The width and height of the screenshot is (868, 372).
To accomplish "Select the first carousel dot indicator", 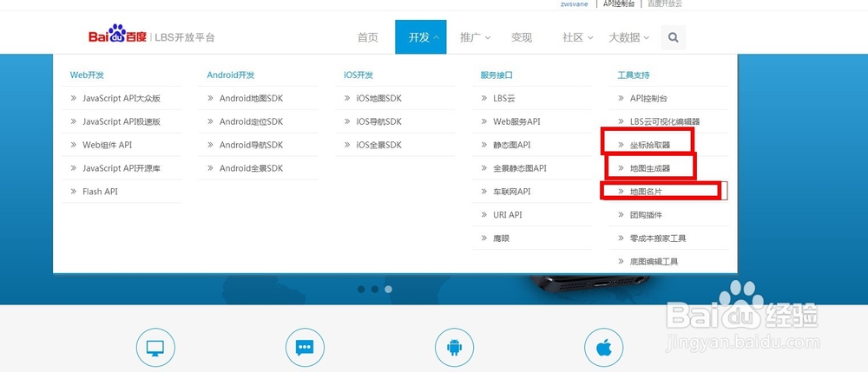I will click(361, 289).
